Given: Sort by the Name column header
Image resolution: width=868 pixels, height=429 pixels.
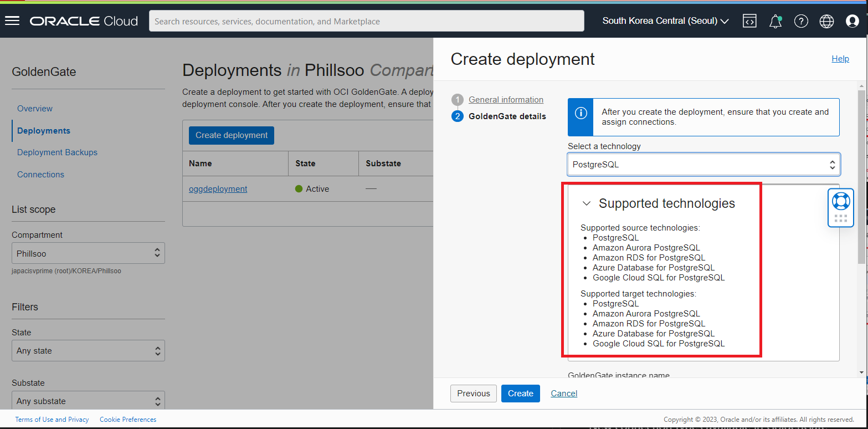Looking at the screenshot, I should tap(200, 164).
